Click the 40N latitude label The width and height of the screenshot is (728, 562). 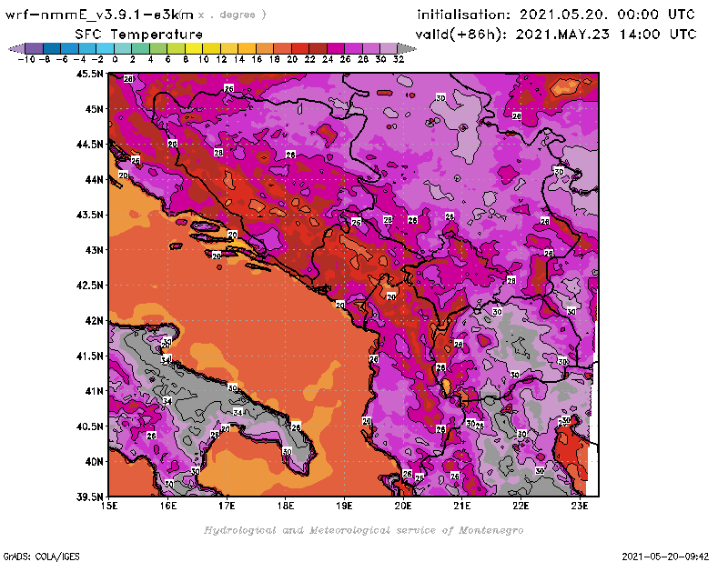tap(94, 462)
